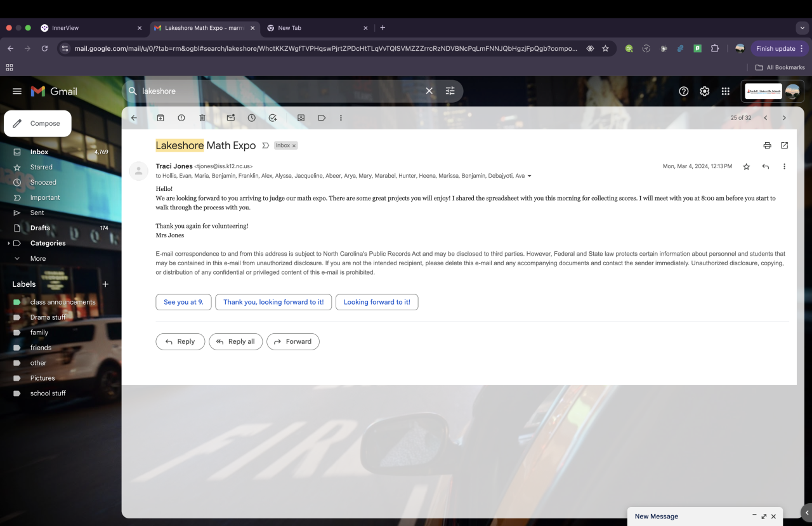This screenshot has width=812, height=526.
Task: Open the Gmail main menu hamburger
Action: (17, 91)
